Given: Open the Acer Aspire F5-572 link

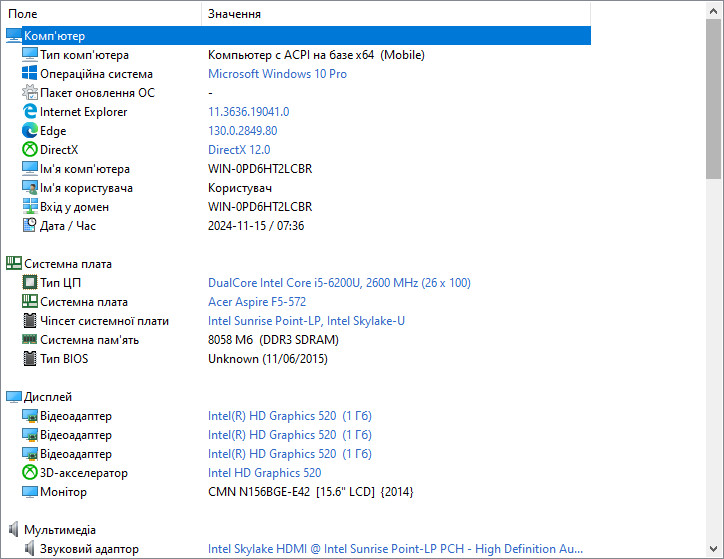Looking at the screenshot, I should (257, 302).
